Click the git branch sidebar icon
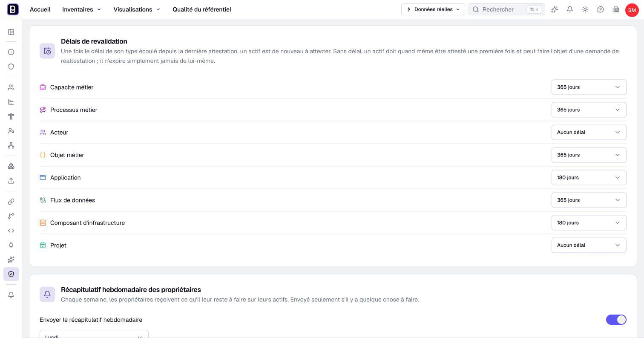 11,216
